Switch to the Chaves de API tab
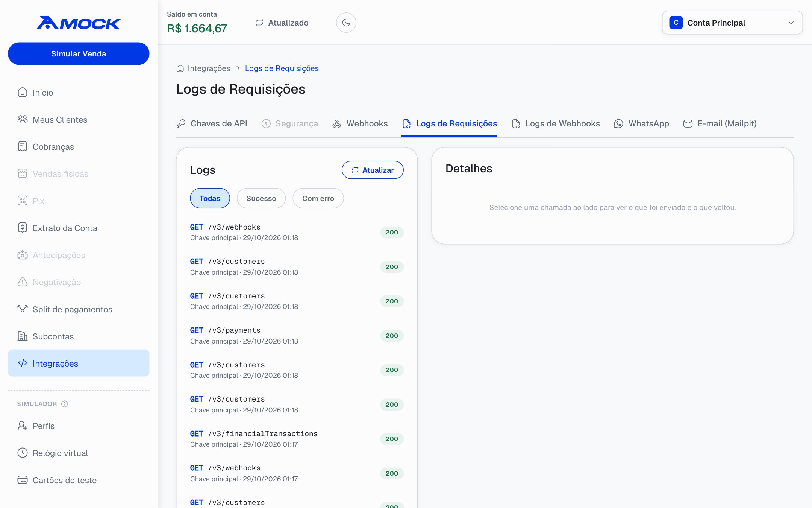The width and height of the screenshot is (812, 508). point(212,123)
